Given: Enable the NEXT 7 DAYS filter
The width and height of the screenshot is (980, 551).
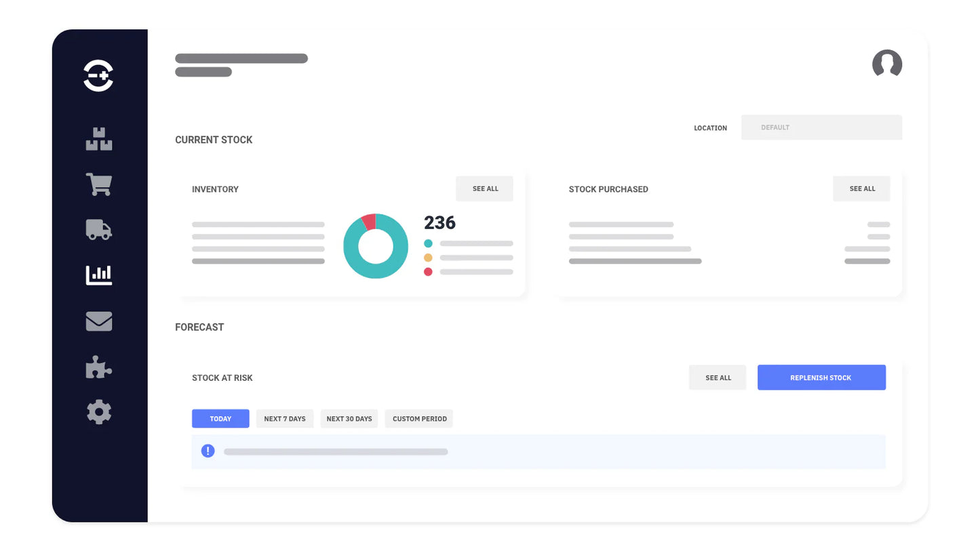Looking at the screenshot, I should pyautogui.click(x=284, y=418).
